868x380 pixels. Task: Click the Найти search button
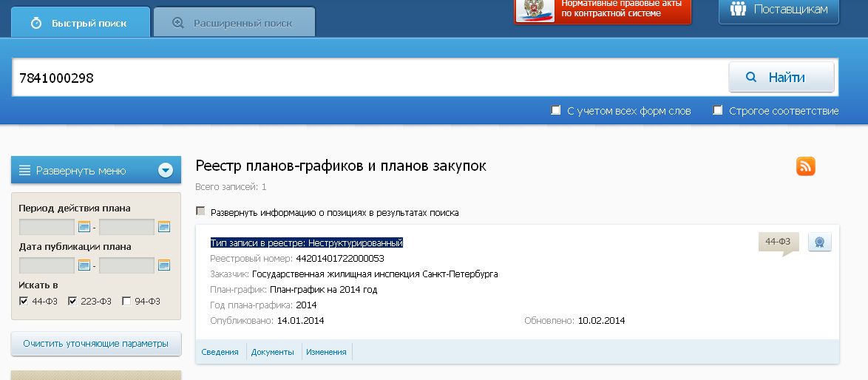781,77
